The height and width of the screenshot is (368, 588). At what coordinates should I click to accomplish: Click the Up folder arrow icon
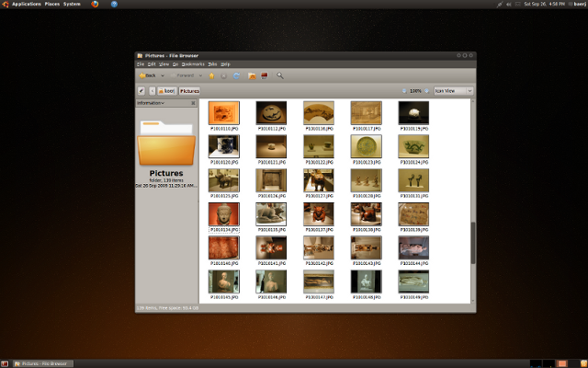click(211, 75)
